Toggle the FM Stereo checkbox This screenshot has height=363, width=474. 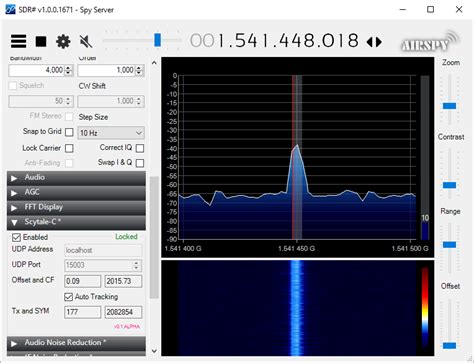[69, 116]
